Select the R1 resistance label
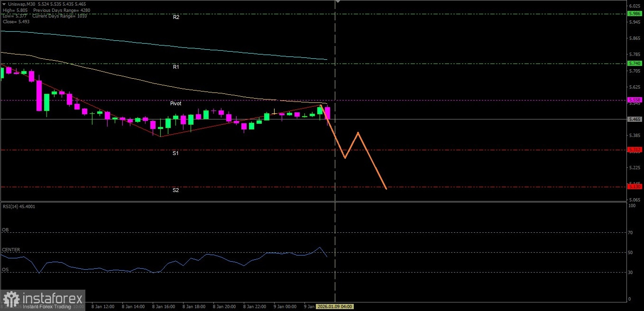This screenshot has height=311, width=644. coord(176,67)
